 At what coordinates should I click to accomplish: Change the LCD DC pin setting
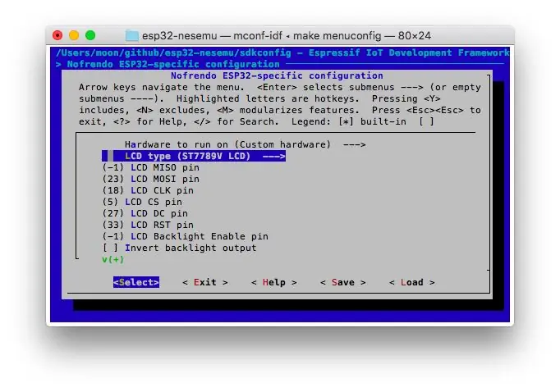click(x=145, y=213)
